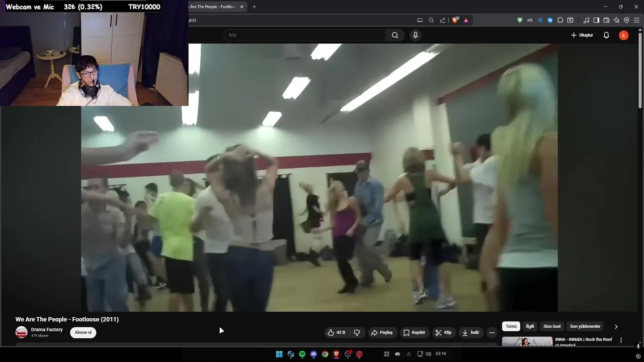Click the install app icon in address bar
This screenshot has width=644, height=362.
click(420, 20)
